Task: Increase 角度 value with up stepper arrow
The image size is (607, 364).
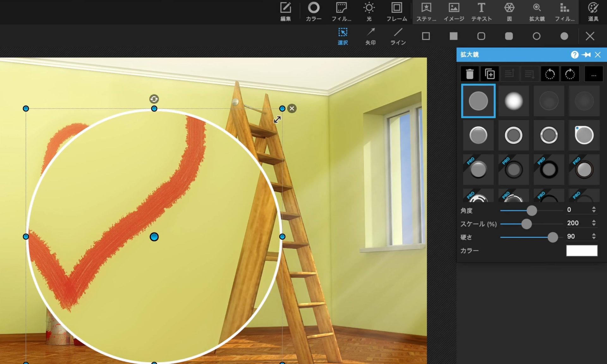Action: coord(594,208)
